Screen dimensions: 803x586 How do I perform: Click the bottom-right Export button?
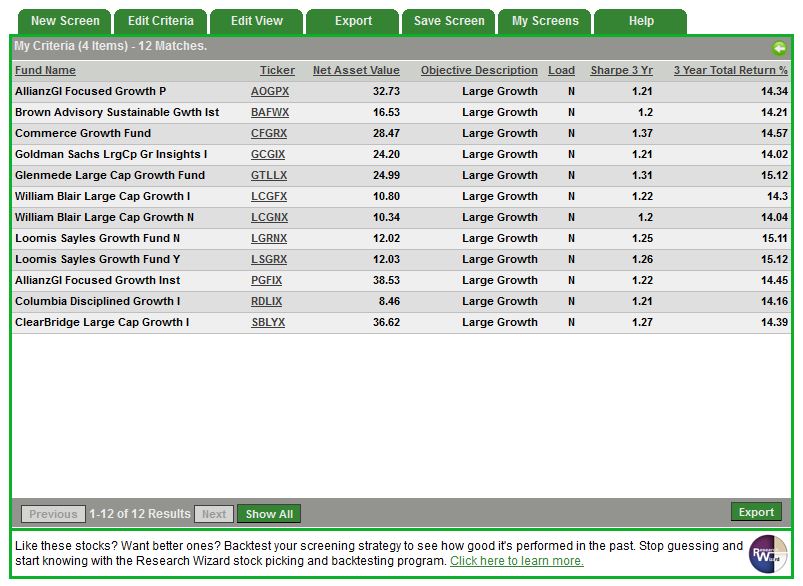(756, 512)
